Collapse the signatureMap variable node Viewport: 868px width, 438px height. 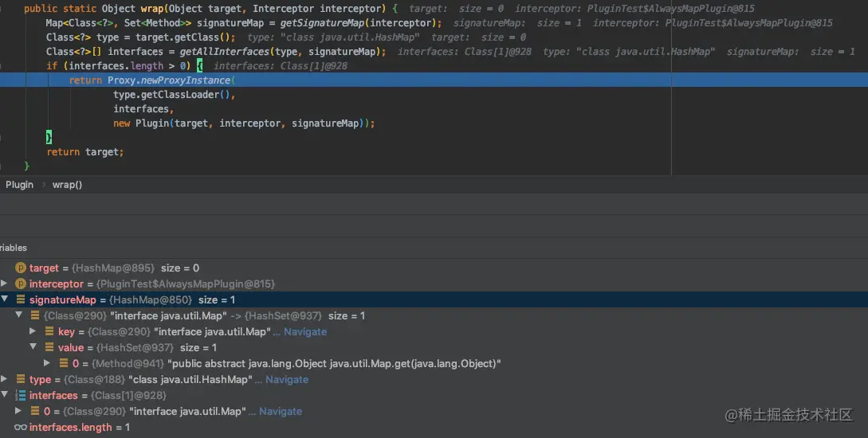point(5,299)
